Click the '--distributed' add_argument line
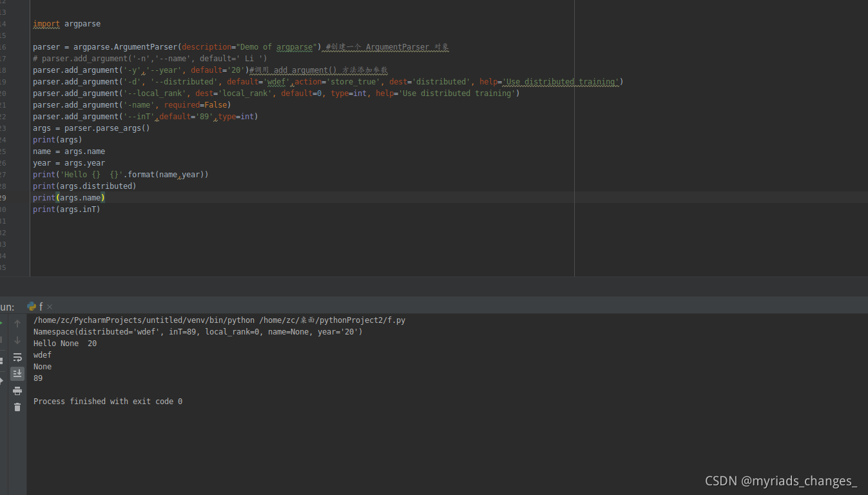 [x=328, y=82]
